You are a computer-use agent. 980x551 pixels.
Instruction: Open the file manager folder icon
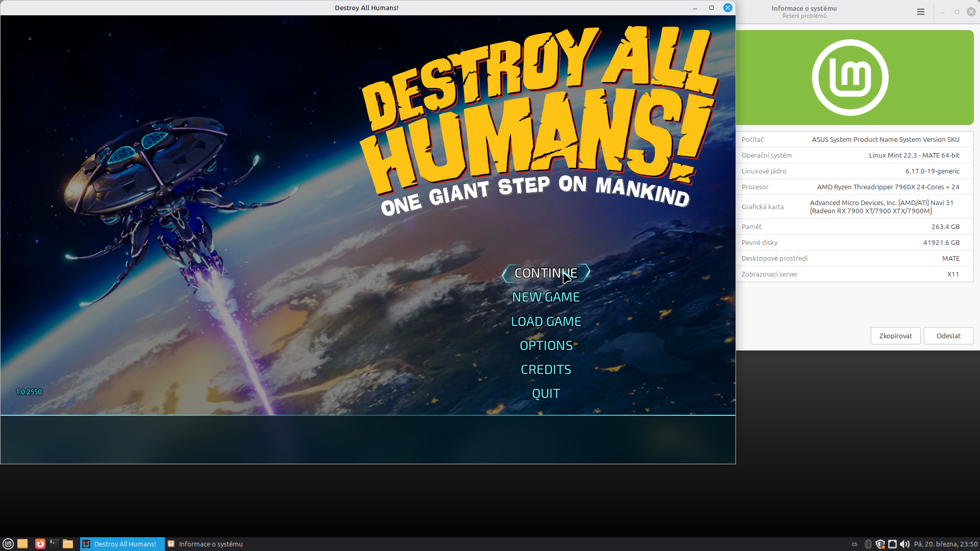(68, 544)
